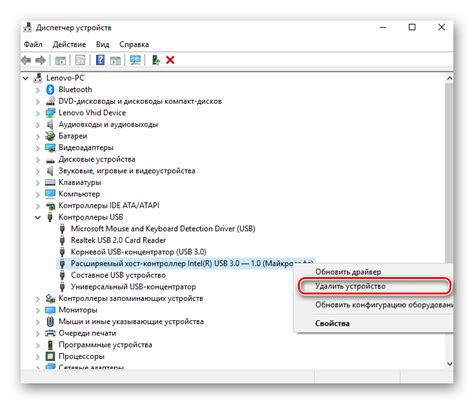
Task: Expand the DVD-дисководы category
Action: coord(38,102)
